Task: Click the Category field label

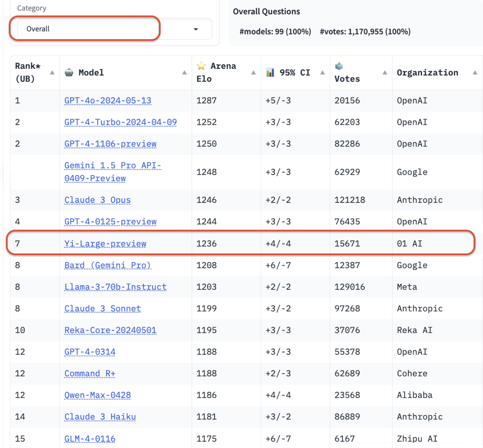Action: [32, 8]
